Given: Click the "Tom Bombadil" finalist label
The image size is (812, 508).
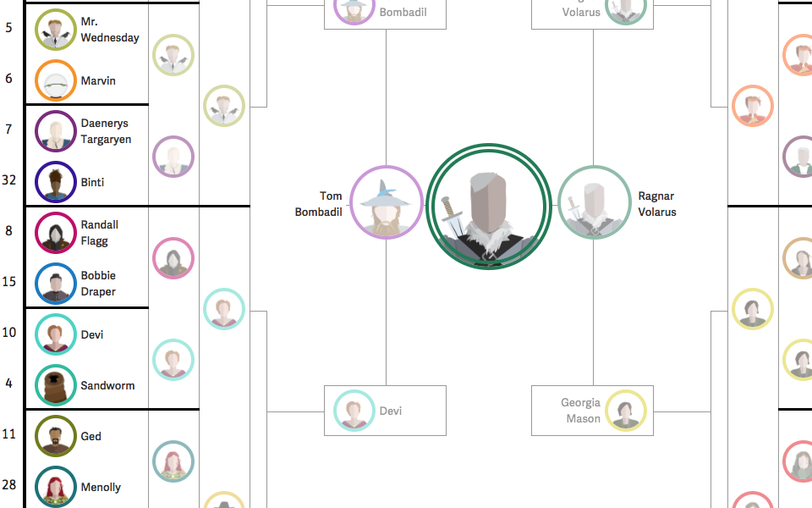Looking at the screenshot, I should 319,204.
